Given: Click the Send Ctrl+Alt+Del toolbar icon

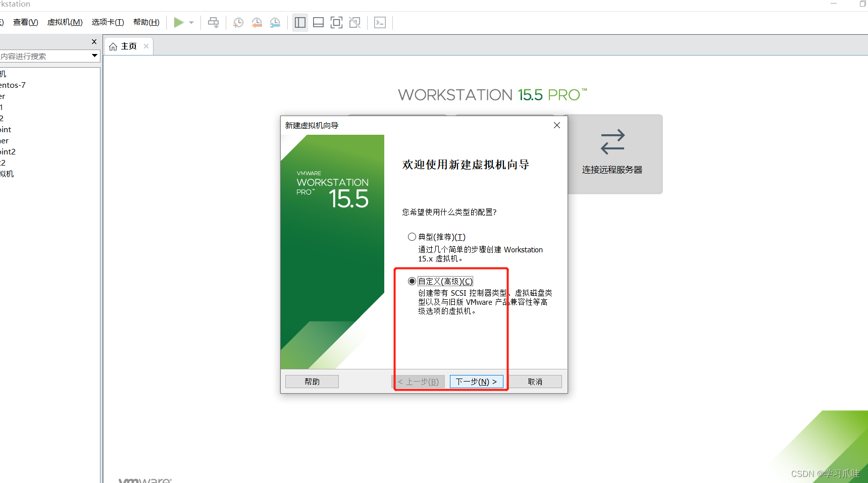Looking at the screenshot, I should point(214,23).
